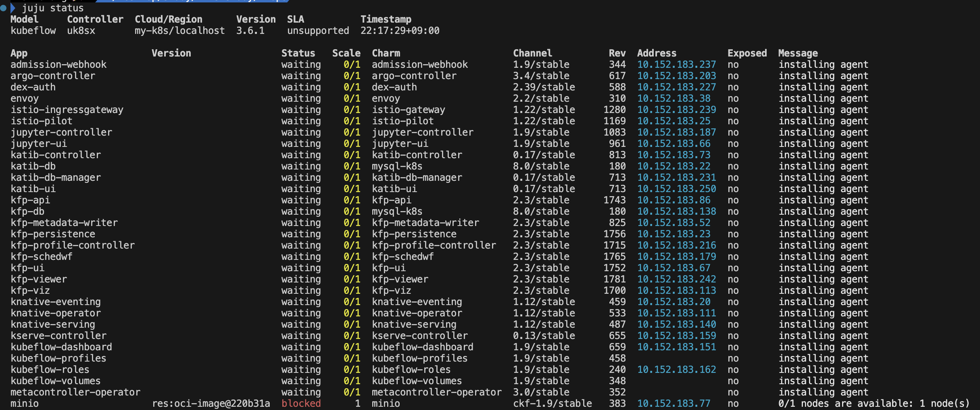Click app name 'katib-db-manager'

pos(56,178)
